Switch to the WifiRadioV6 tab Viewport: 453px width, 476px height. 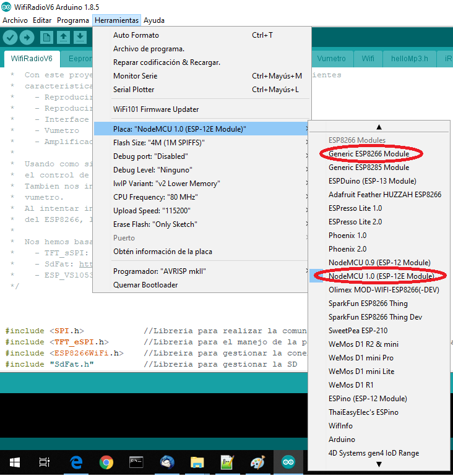tap(32, 59)
